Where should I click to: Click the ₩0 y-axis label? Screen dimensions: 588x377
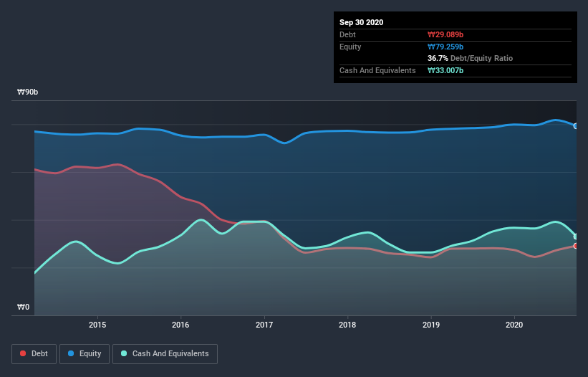(23, 307)
